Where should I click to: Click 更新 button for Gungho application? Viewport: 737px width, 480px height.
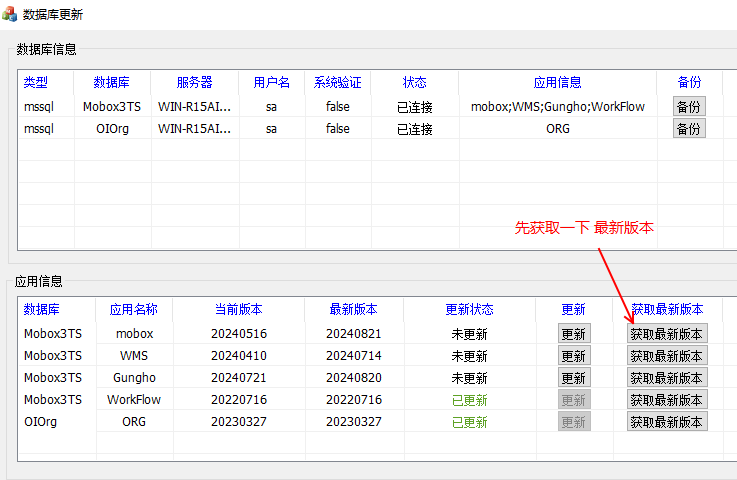(574, 378)
